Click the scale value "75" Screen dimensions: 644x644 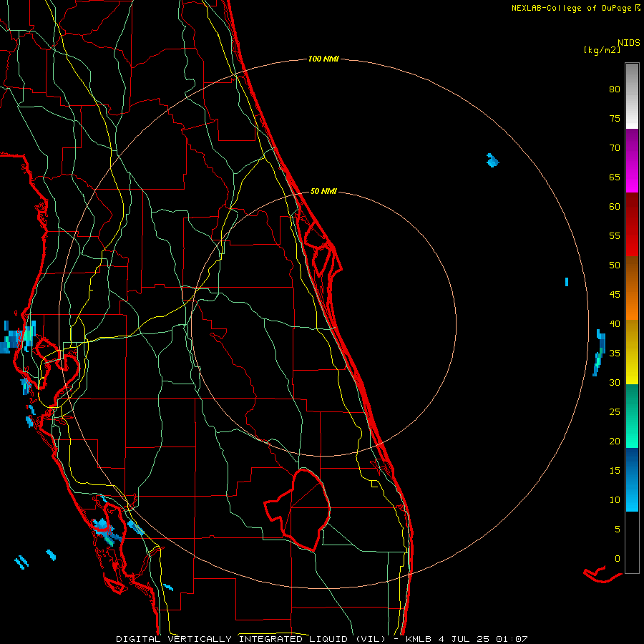pyautogui.click(x=615, y=119)
